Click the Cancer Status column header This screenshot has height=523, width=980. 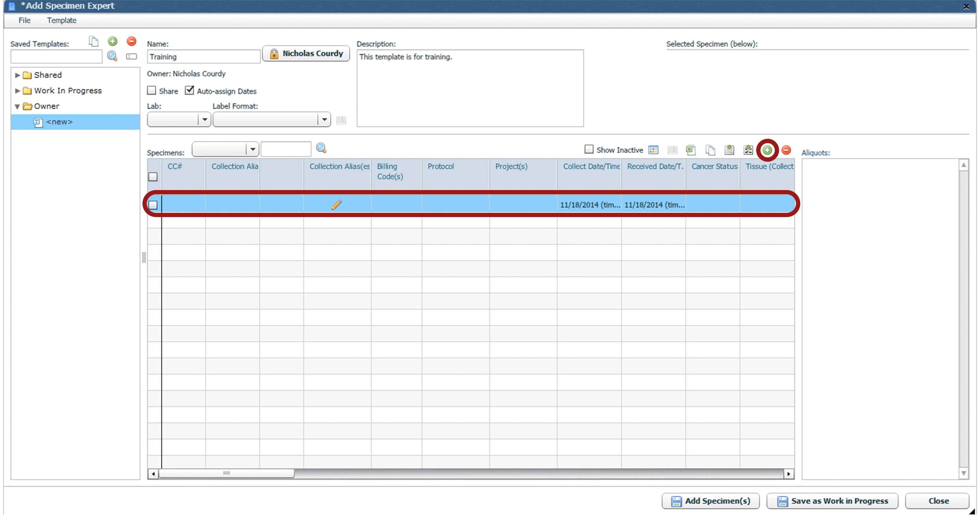(x=713, y=174)
